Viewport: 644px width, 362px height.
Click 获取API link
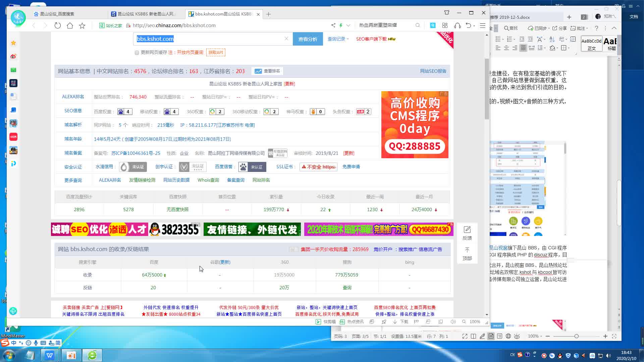click(x=216, y=53)
